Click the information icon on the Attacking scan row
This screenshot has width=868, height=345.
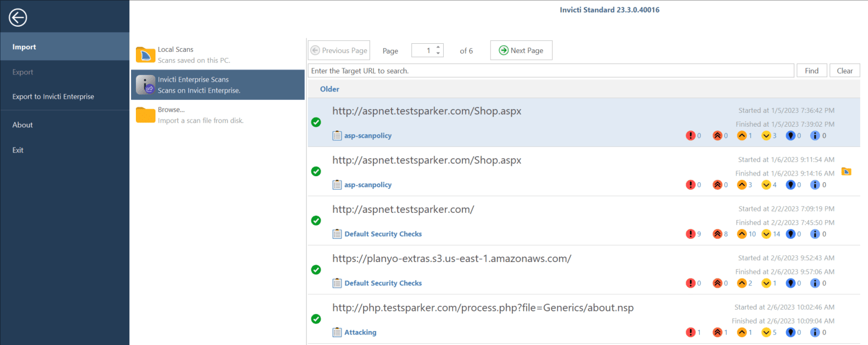[815, 332]
